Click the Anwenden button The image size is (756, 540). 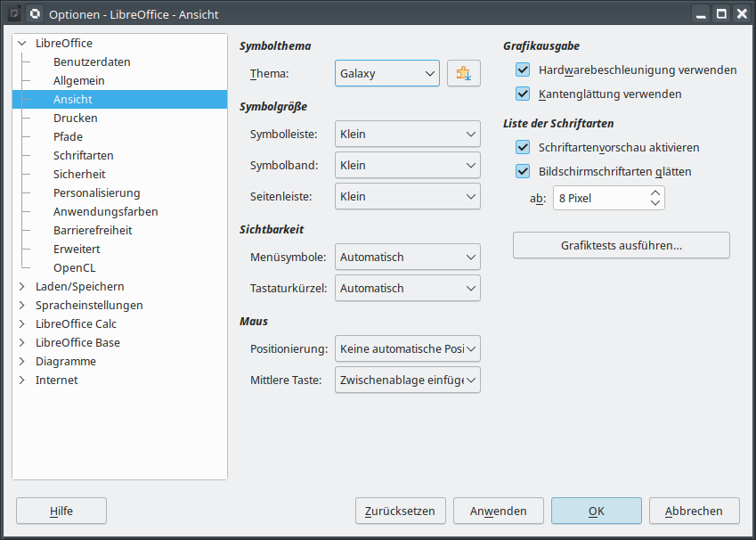[x=498, y=511]
